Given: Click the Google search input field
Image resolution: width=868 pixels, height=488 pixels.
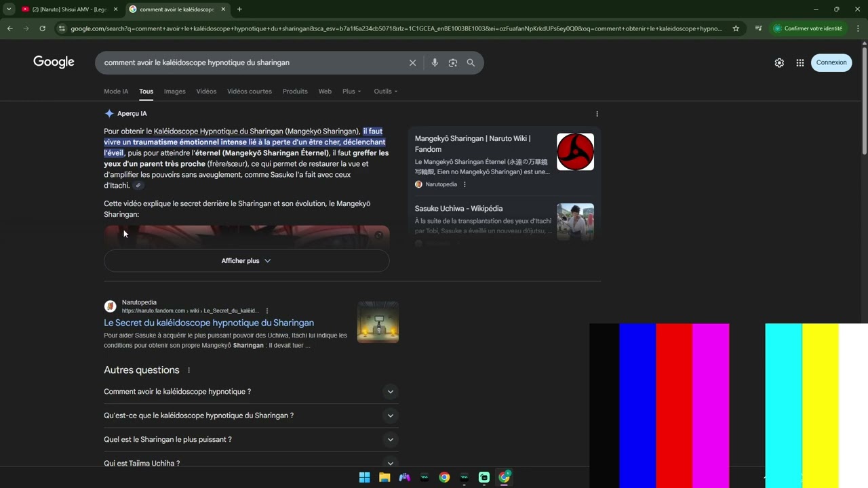Looking at the screenshot, I should pyautogui.click(x=251, y=62).
